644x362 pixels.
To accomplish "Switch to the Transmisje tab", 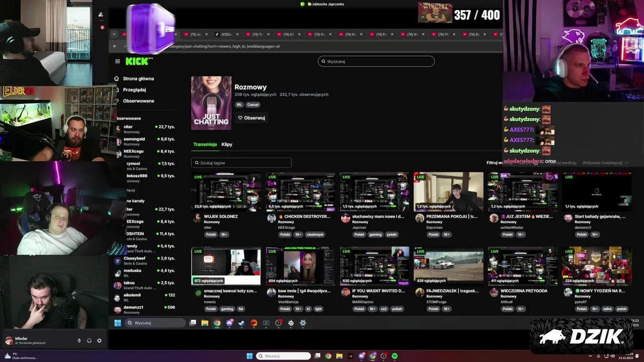I will tap(205, 144).
